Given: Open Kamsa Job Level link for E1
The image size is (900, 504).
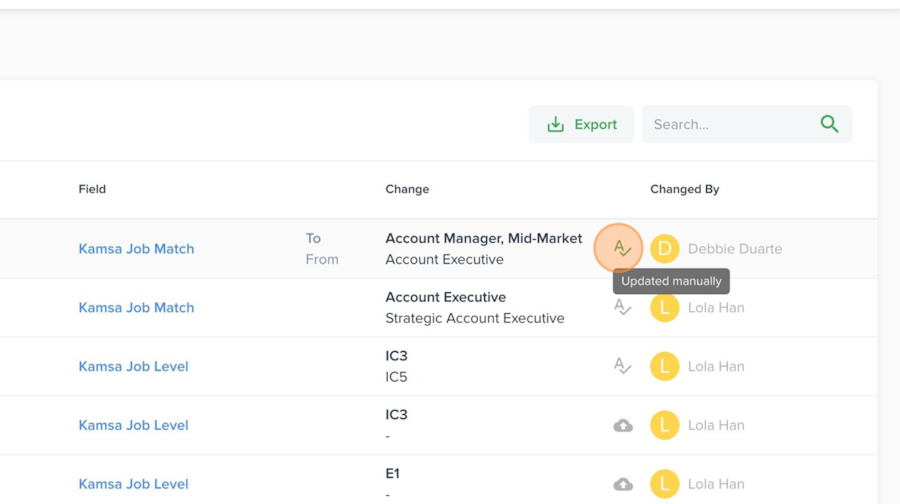Looking at the screenshot, I should click(133, 484).
